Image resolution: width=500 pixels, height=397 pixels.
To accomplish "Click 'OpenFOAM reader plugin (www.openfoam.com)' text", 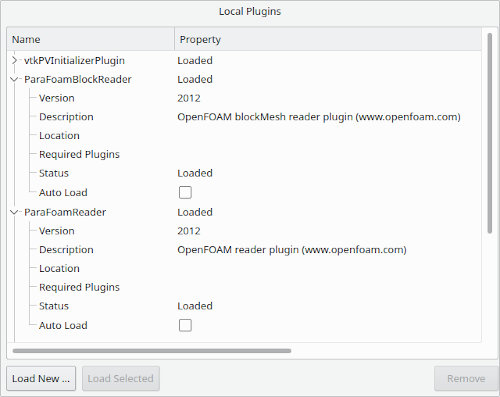I will pos(292,250).
